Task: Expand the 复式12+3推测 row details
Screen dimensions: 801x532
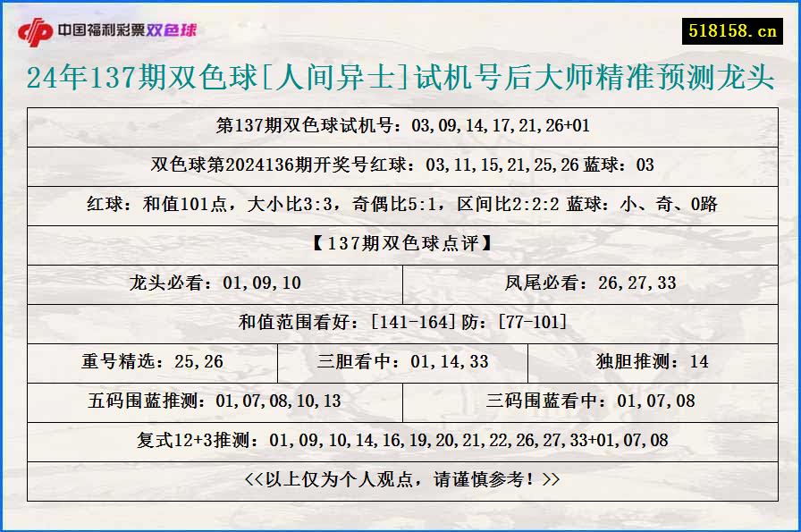Action: (x=400, y=441)
